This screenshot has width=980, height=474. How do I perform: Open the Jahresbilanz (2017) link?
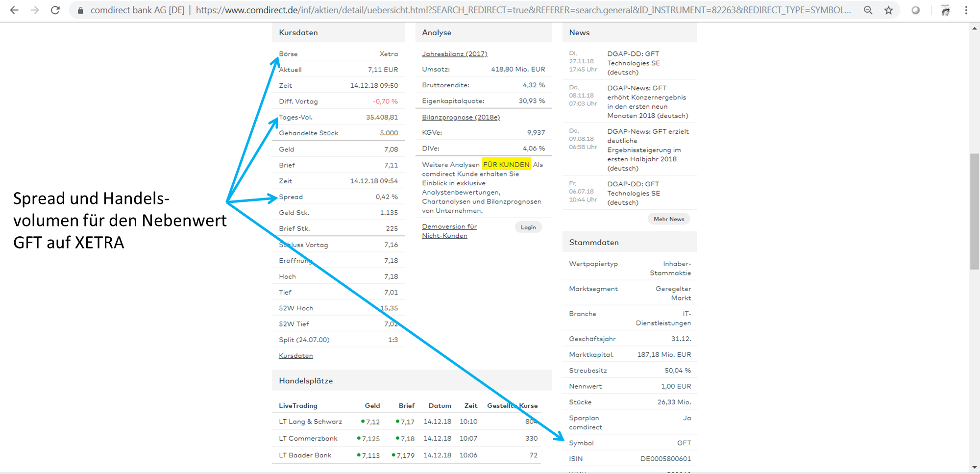pyautogui.click(x=454, y=54)
